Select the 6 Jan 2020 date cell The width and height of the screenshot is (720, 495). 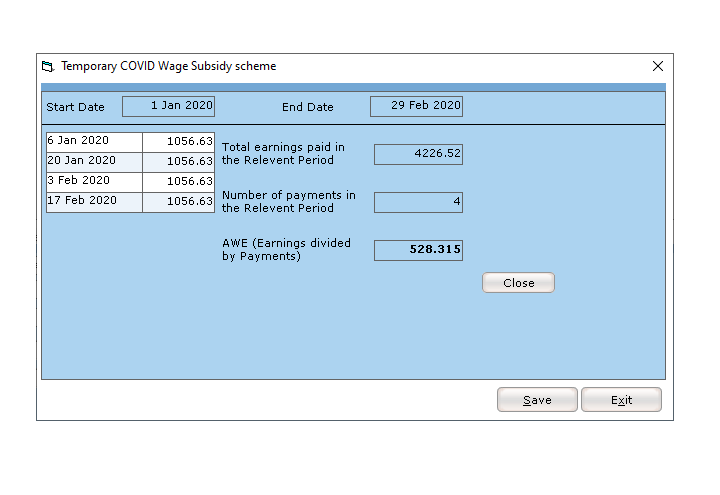[94, 141]
